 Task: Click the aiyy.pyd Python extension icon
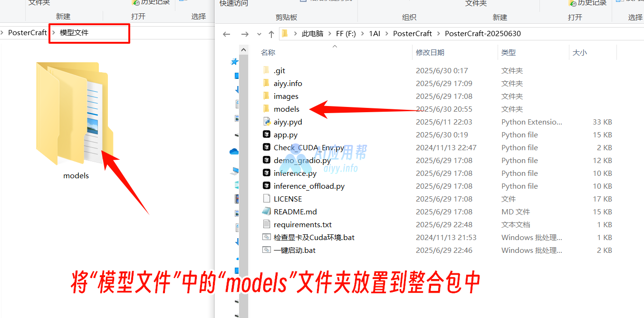[266, 122]
